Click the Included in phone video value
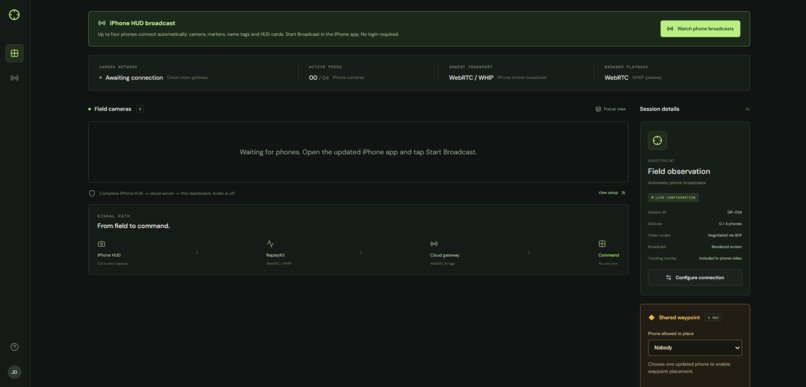The width and height of the screenshot is (806, 387). pyautogui.click(x=720, y=258)
